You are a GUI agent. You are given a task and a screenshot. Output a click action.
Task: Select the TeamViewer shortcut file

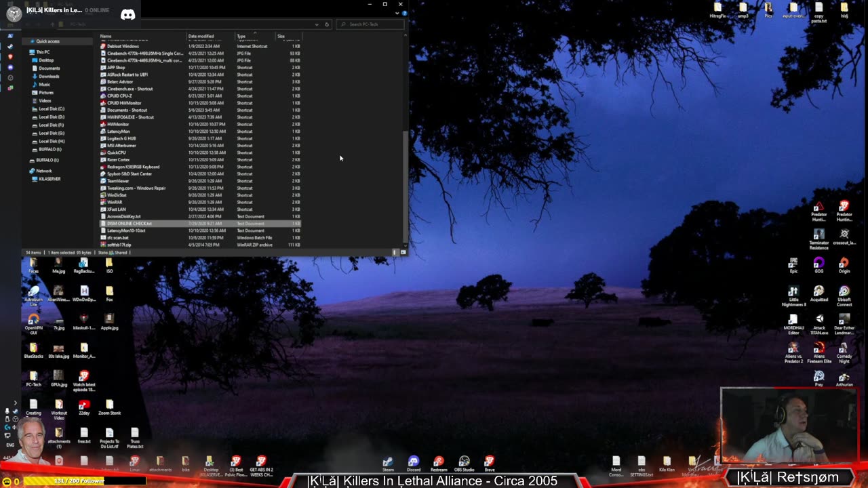(x=200, y=181)
